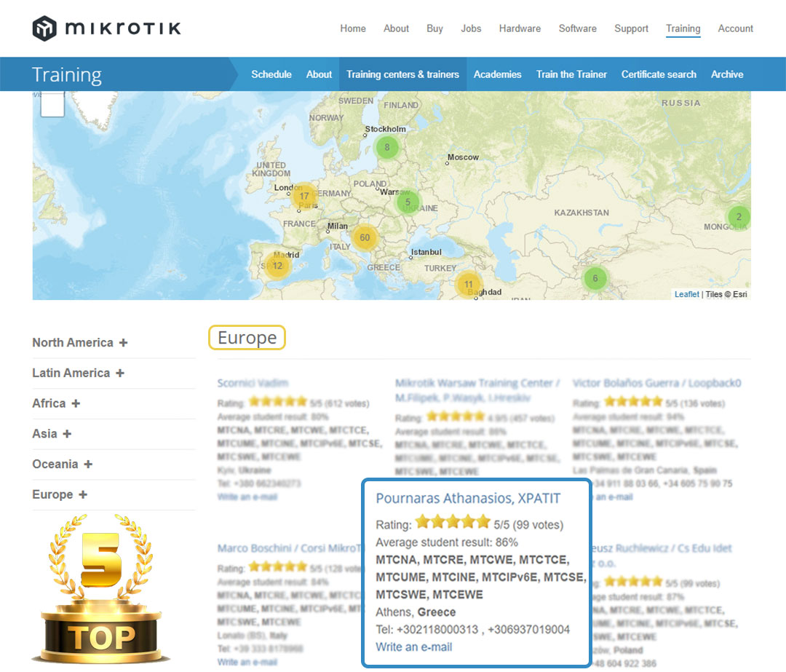Click the Leaflet attribution link on map
This screenshot has height=672, width=786.
(x=686, y=294)
